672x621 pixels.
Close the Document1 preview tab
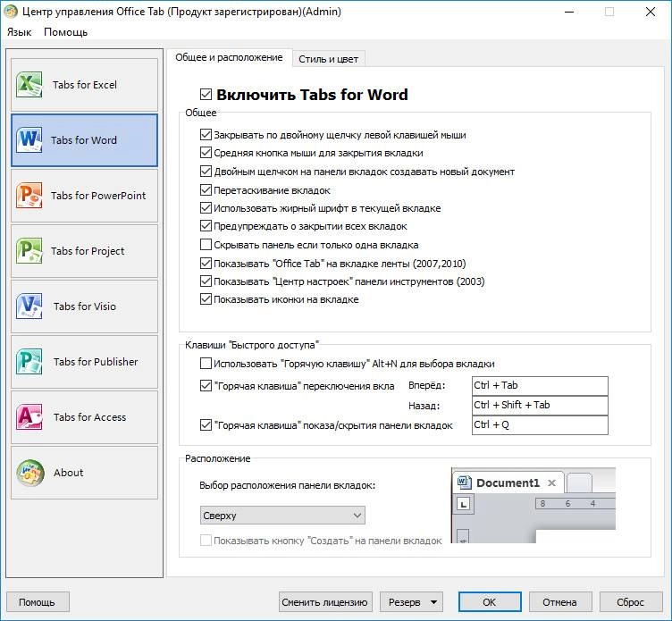[551, 483]
